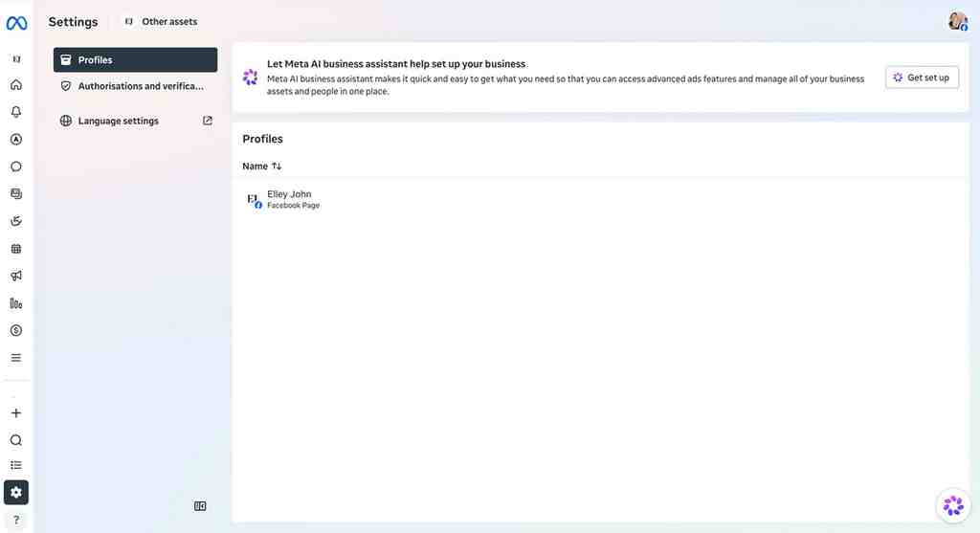Open Ads megaphone icon in sidebar
The height and width of the screenshot is (533, 980).
pyautogui.click(x=16, y=276)
